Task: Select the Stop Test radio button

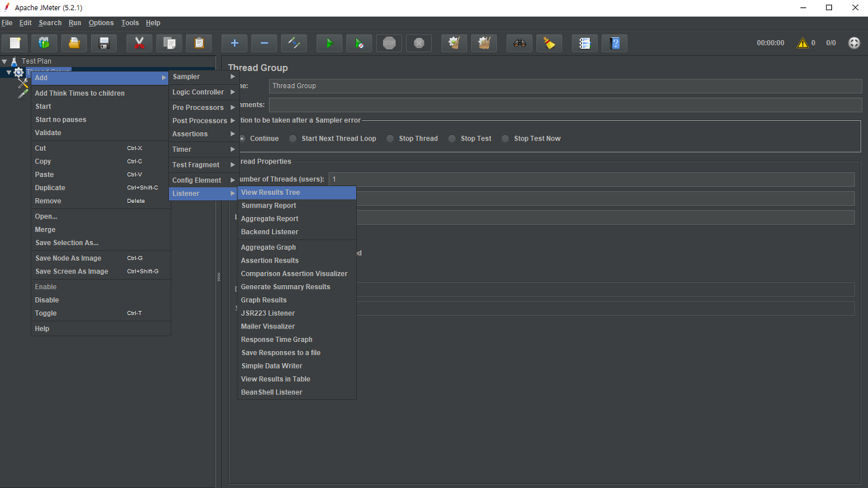Action: [x=452, y=138]
